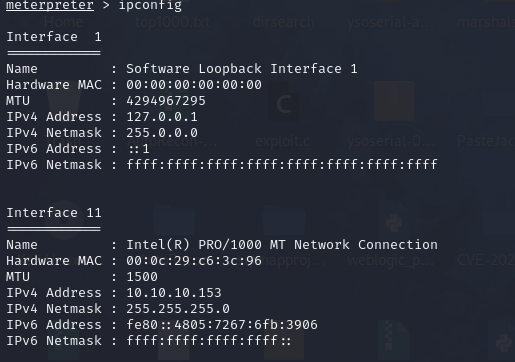Screen dimensions: 515x362
Task: Click the loopback address 127.0.0.1
Action: [x=162, y=117]
